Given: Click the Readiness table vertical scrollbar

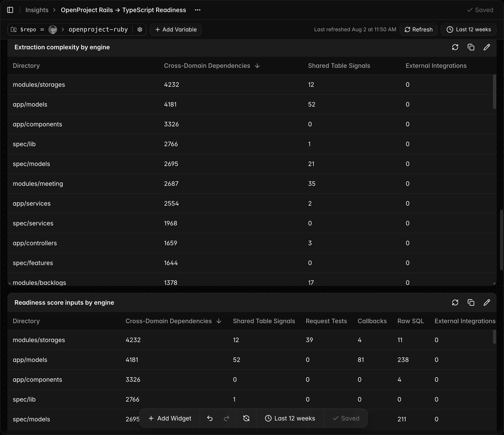Looking at the screenshot, I should point(494,337).
